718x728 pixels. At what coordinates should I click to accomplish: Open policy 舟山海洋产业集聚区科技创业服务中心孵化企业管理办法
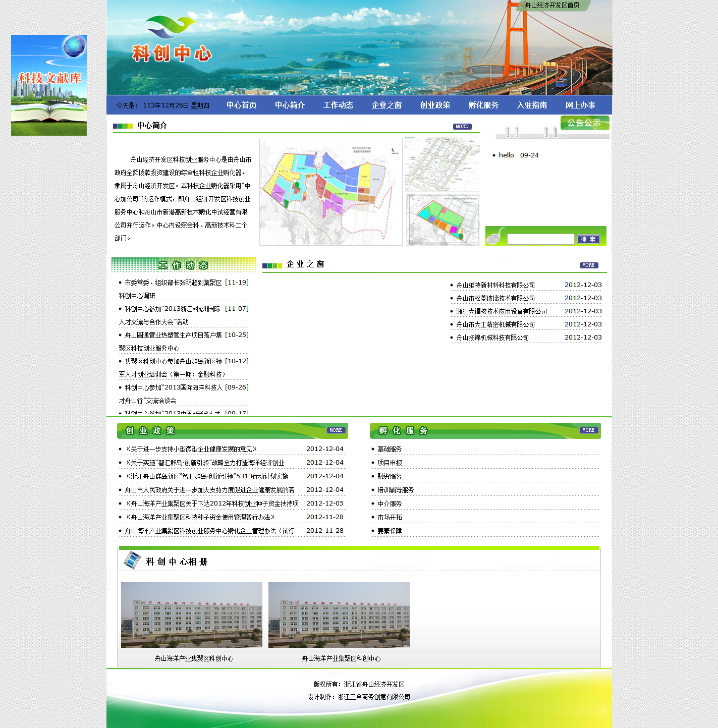tap(209, 531)
